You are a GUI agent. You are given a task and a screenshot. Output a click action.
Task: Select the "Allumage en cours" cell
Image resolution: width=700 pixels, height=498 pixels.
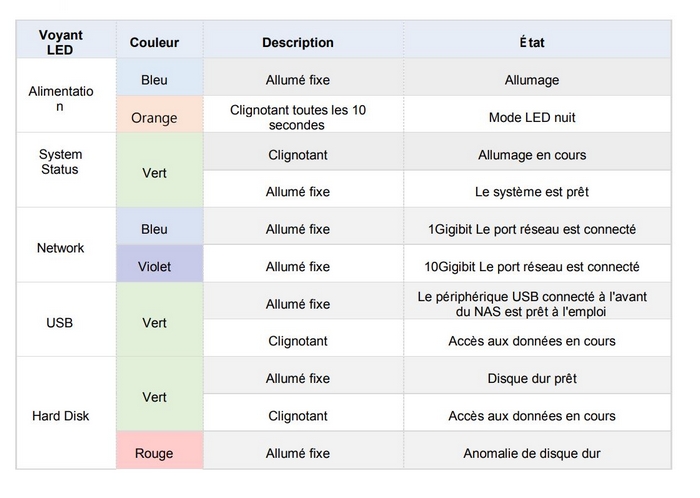click(x=532, y=155)
